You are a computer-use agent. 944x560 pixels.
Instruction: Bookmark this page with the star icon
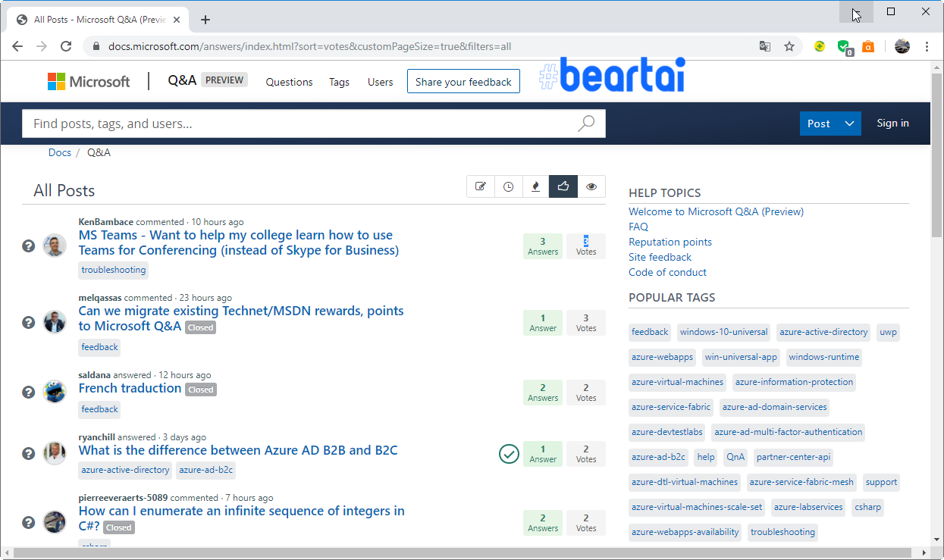[789, 46]
